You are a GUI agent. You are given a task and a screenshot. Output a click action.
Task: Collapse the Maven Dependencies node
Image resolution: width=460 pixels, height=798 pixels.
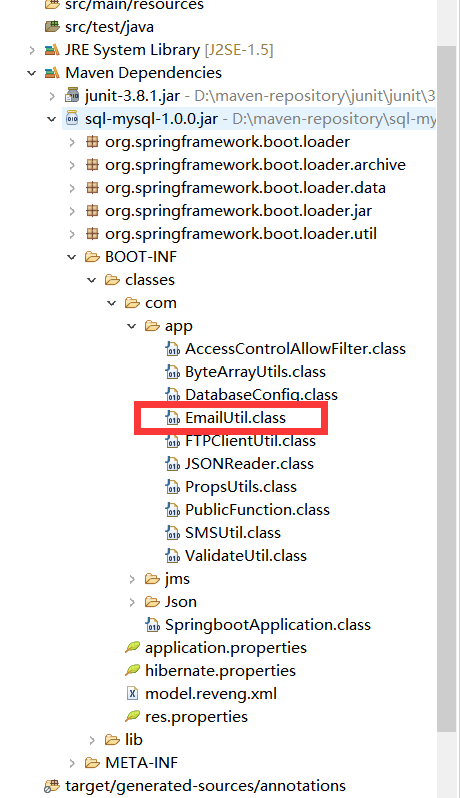click(32, 73)
